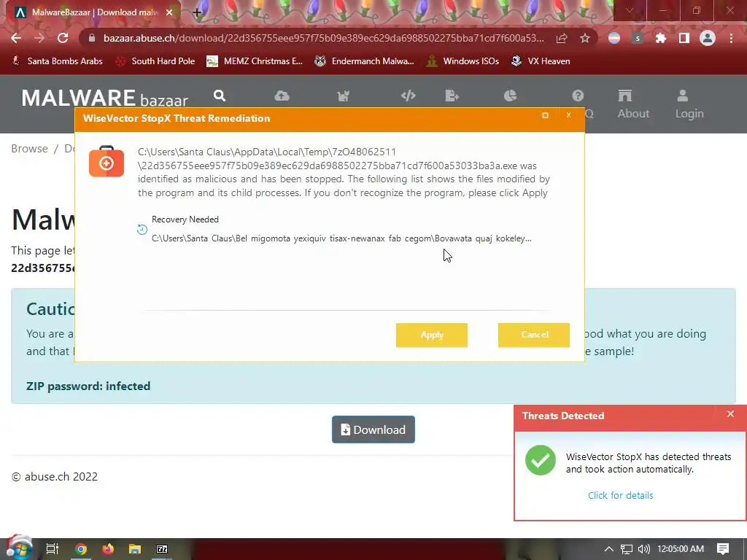Open 7-Zip from taskbar
747x560 pixels.
click(x=162, y=549)
